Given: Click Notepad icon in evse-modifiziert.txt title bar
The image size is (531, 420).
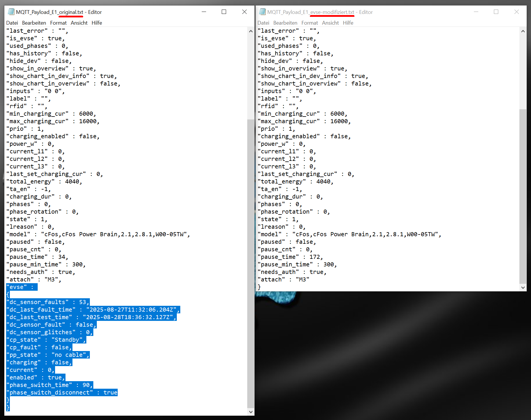Looking at the screenshot, I should pos(262,12).
